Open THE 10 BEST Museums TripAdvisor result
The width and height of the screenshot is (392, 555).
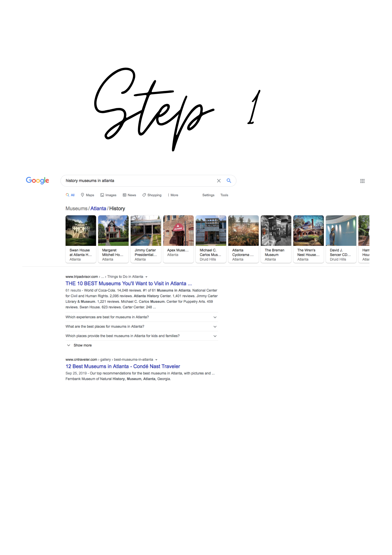coord(129,283)
